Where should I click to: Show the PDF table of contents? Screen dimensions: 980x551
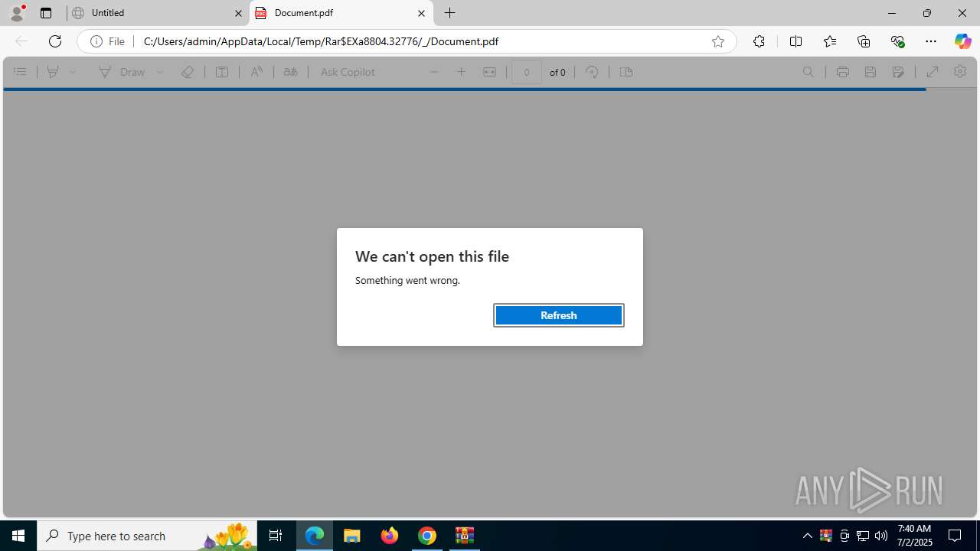coord(20,72)
